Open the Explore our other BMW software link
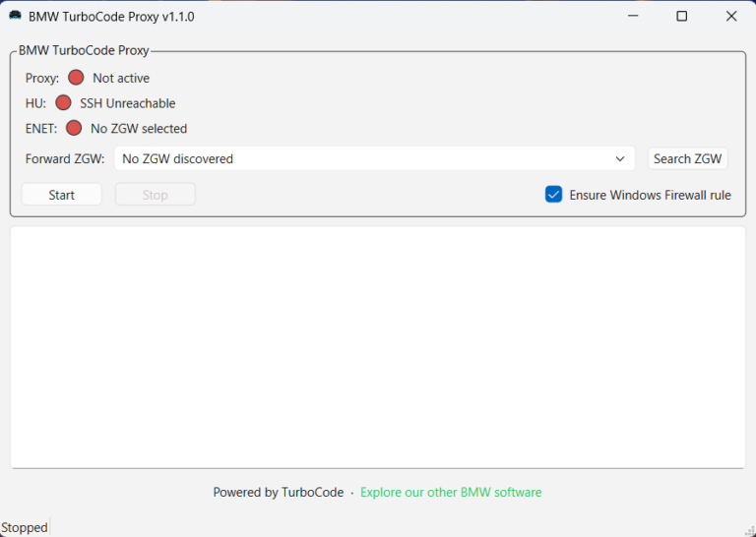The image size is (756, 537). tap(451, 492)
